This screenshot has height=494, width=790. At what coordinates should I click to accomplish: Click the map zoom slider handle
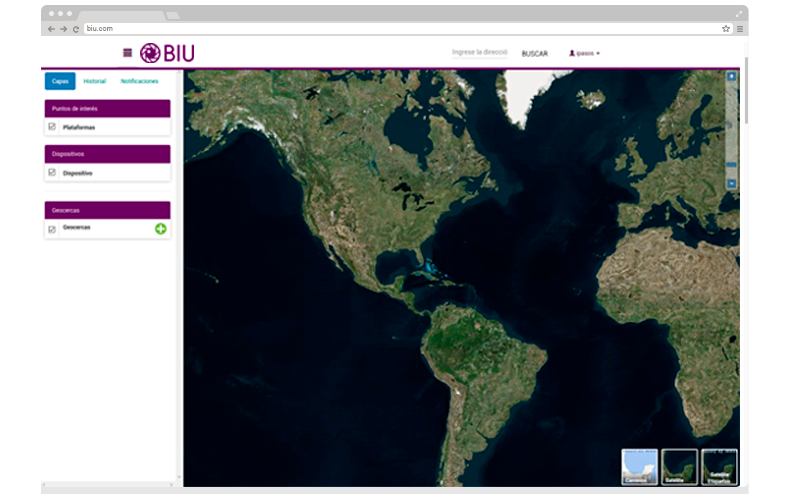tap(731, 163)
